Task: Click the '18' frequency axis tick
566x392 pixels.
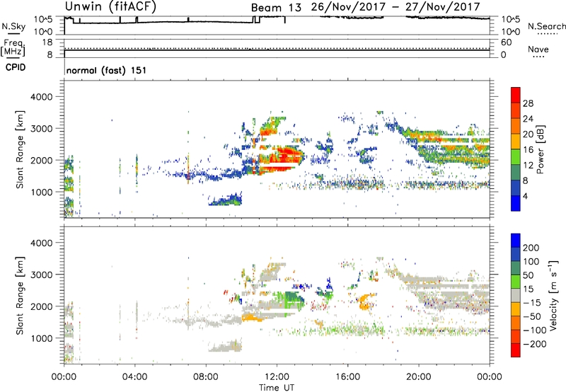Action: coord(47,42)
